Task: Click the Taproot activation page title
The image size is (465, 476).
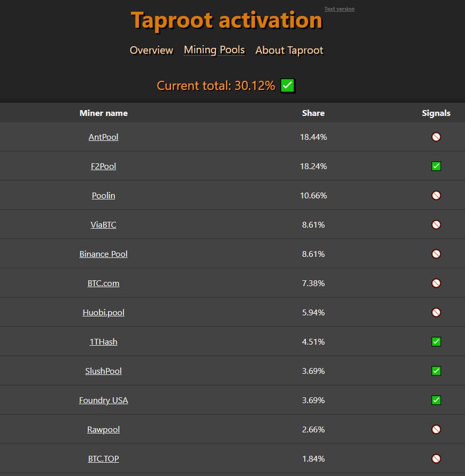Action: (x=227, y=21)
